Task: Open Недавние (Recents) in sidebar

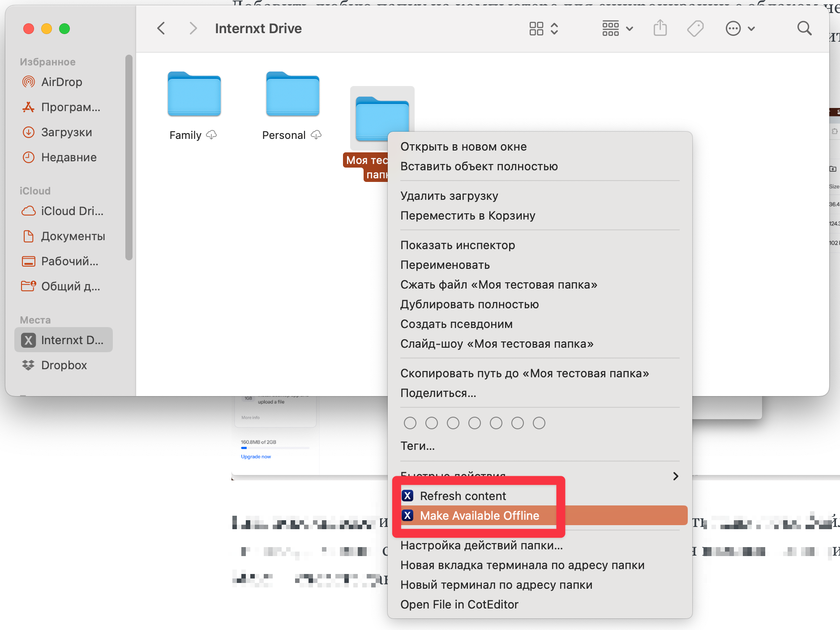Action: click(64, 157)
